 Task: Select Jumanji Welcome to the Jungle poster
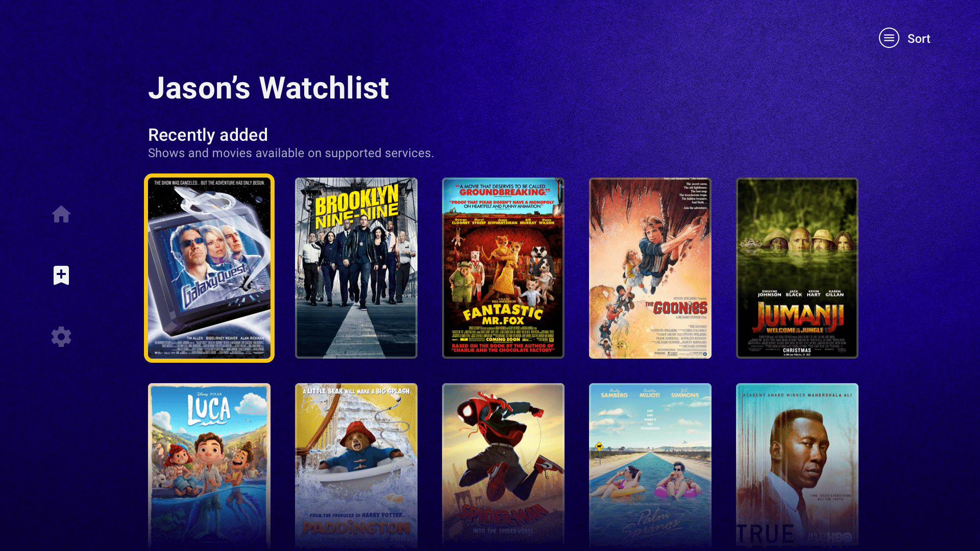point(797,268)
